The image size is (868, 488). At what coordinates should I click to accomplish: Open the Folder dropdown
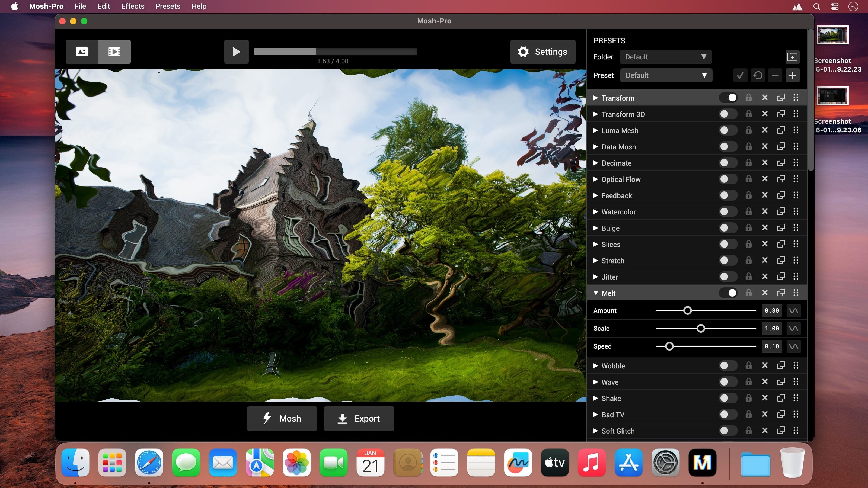click(x=665, y=57)
